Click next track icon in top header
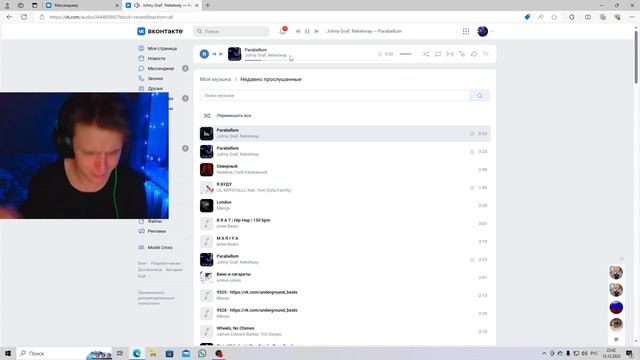640x360 pixels. click(x=317, y=31)
